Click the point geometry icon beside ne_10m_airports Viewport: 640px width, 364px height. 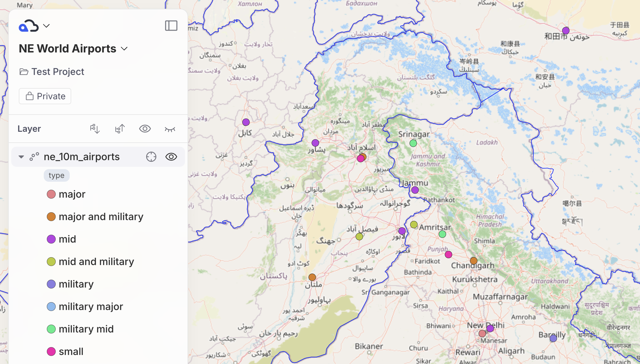pos(35,157)
